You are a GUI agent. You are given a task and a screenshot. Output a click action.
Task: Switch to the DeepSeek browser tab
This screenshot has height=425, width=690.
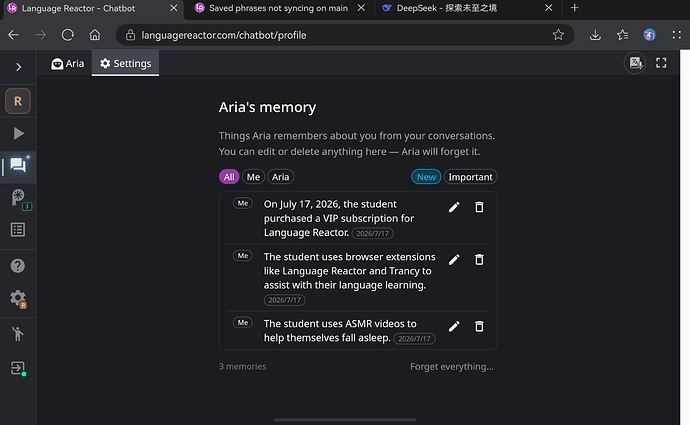coord(463,8)
